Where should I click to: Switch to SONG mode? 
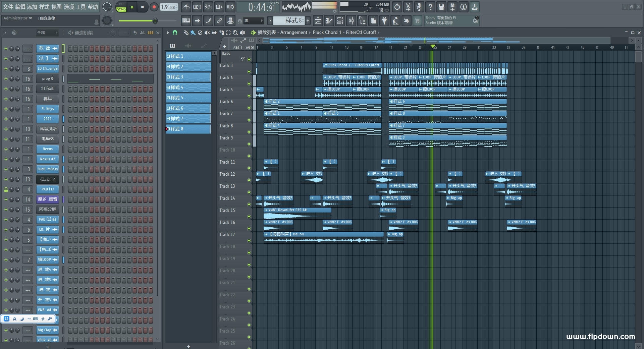pos(121,9)
